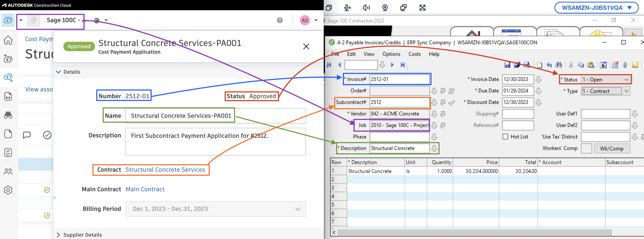Click the Undo blue arrow icon
The width and height of the screenshot is (644, 239).
[549, 65]
